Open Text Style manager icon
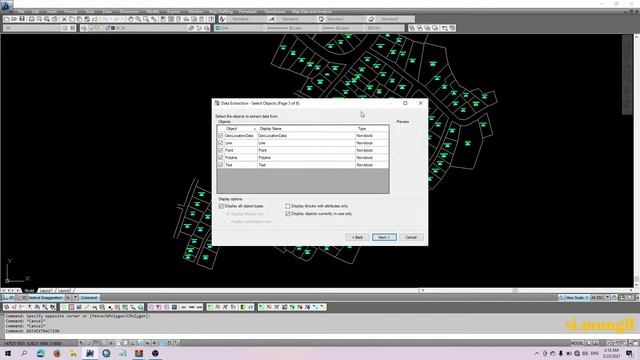 pyautogui.click(x=222, y=19)
